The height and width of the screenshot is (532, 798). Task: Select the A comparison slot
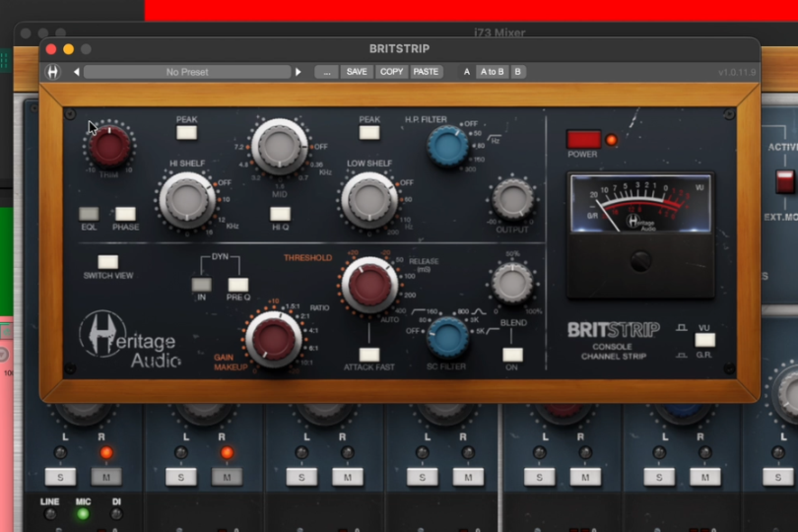[466, 72]
